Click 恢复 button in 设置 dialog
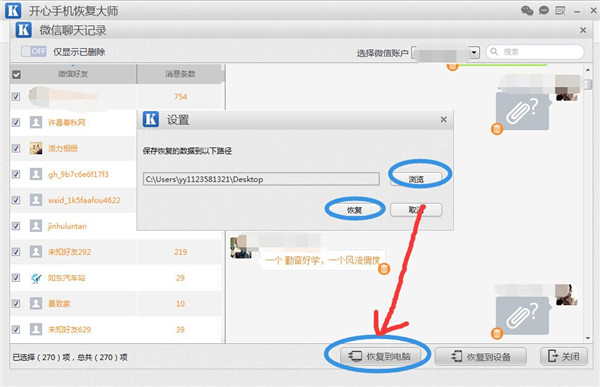 [x=354, y=210]
